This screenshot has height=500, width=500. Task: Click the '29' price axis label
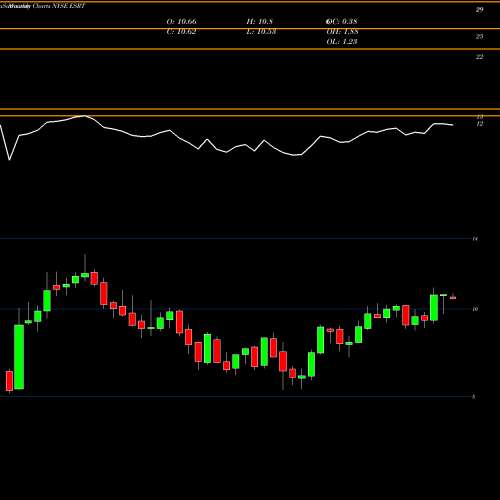(x=479, y=10)
